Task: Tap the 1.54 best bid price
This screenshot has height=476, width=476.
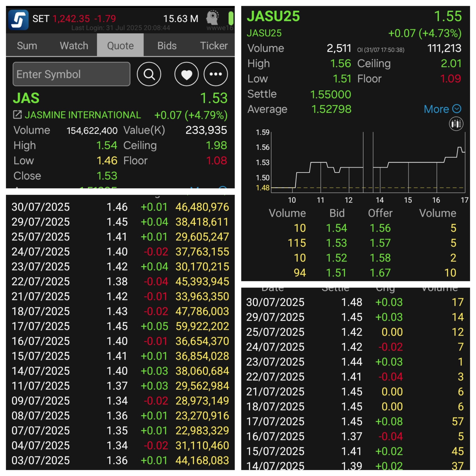Action: (336, 228)
